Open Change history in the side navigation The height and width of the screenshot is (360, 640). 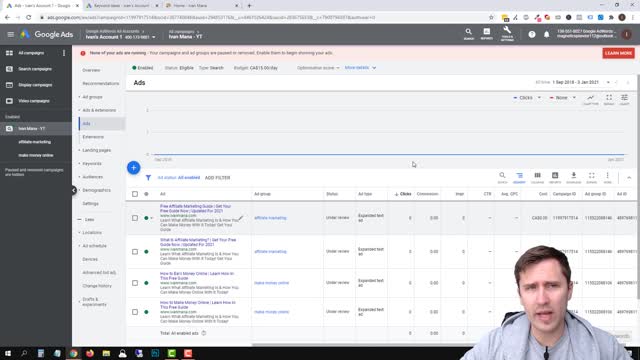click(x=97, y=286)
